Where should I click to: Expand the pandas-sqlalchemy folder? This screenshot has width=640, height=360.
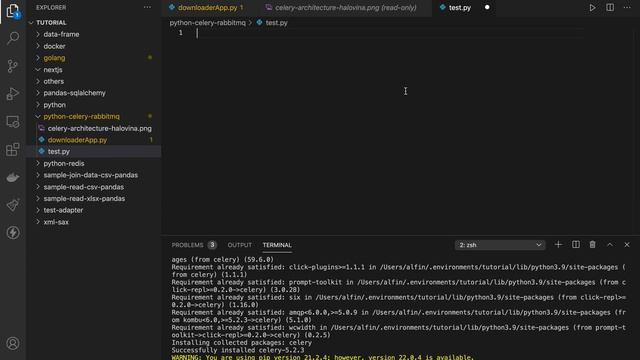(x=74, y=93)
